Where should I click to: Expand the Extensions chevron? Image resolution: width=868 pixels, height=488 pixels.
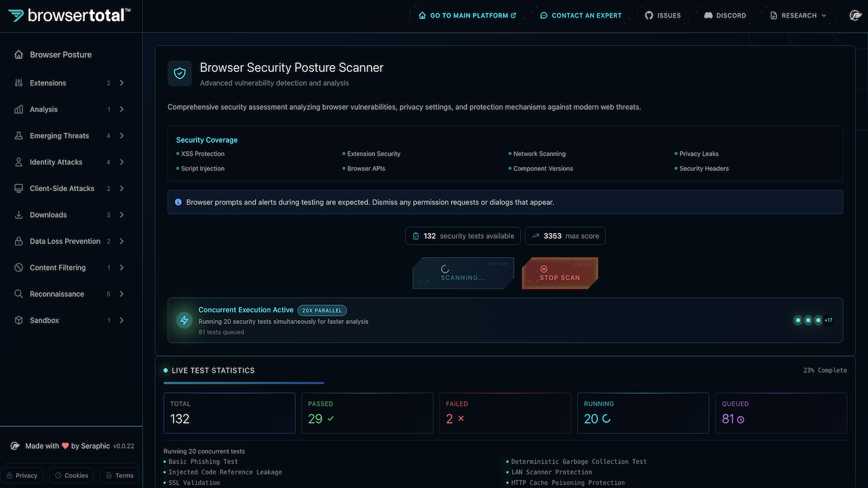click(122, 83)
